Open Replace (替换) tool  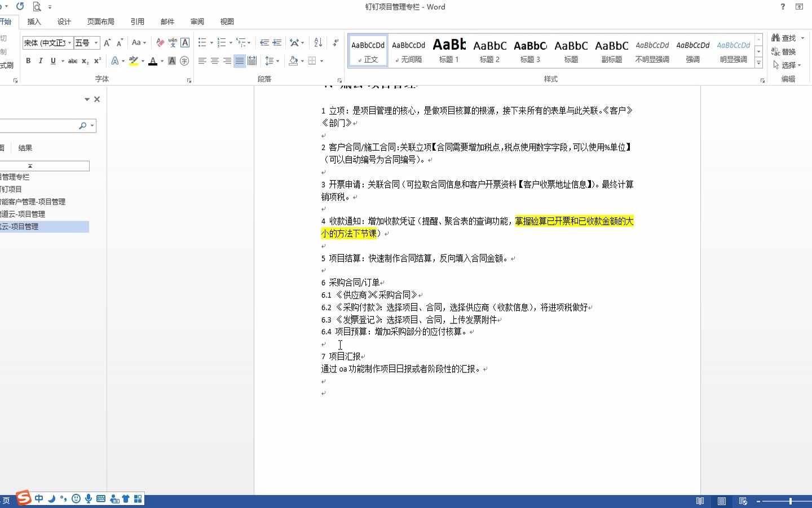click(x=784, y=51)
